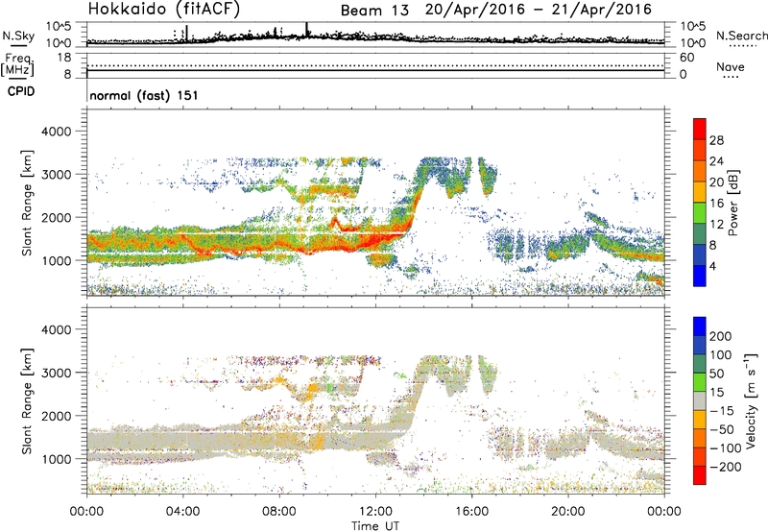Click the '04:00' time tick label
Screen dimensions: 768x532
(x=182, y=512)
